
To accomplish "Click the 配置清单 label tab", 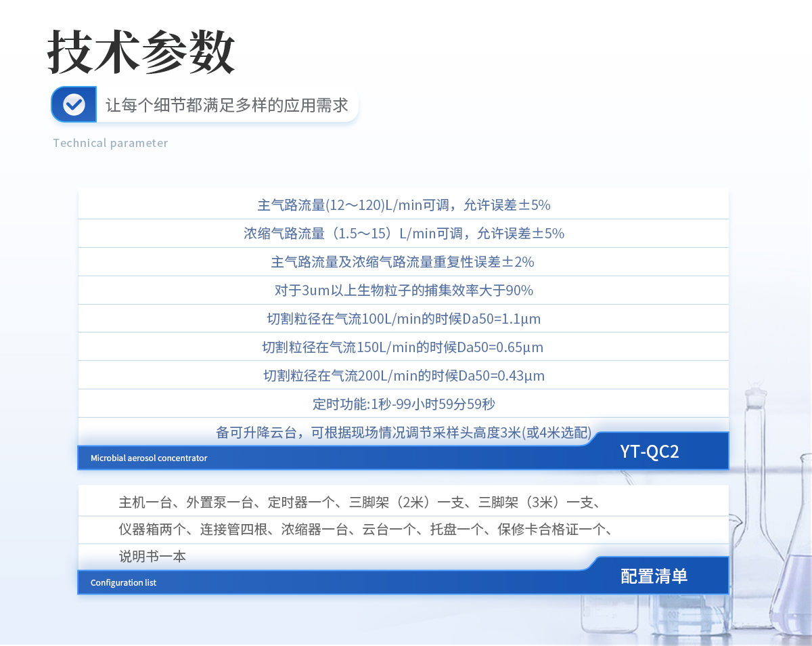I will pyautogui.click(x=654, y=576).
